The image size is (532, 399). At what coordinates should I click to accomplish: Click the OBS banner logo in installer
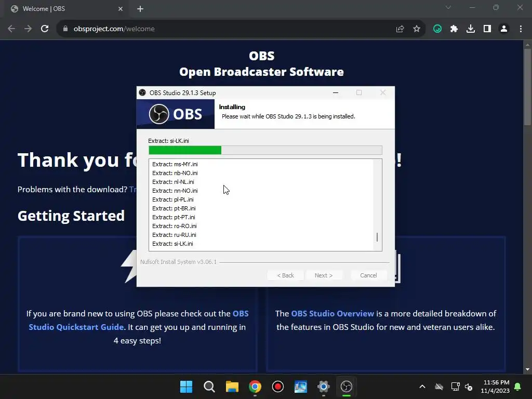pos(176,114)
